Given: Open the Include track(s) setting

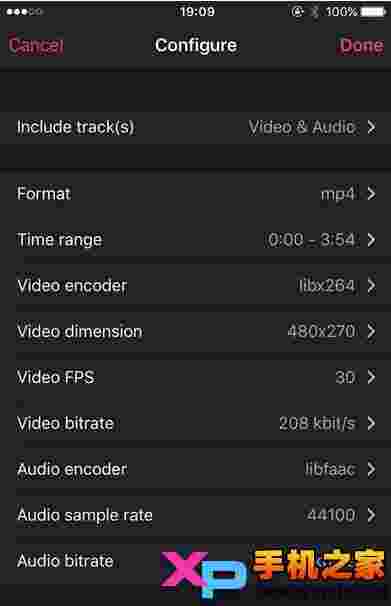Looking at the screenshot, I should pyautogui.click(x=196, y=128).
